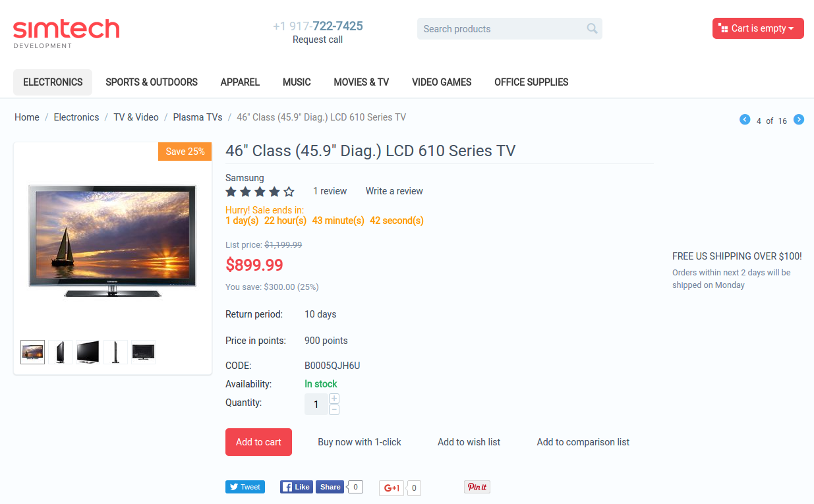Image resolution: width=814 pixels, height=504 pixels.
Task: Click Add to wish list
Action: tap(469, 442)
